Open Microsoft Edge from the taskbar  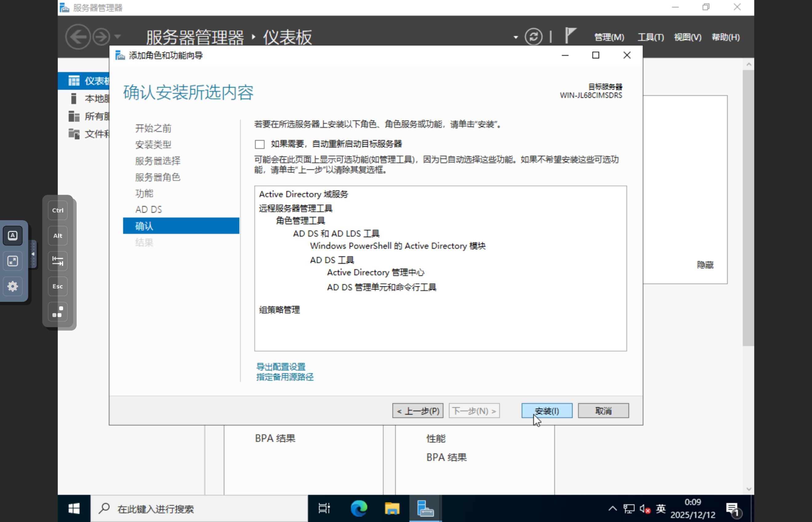(x=359, y=508)
